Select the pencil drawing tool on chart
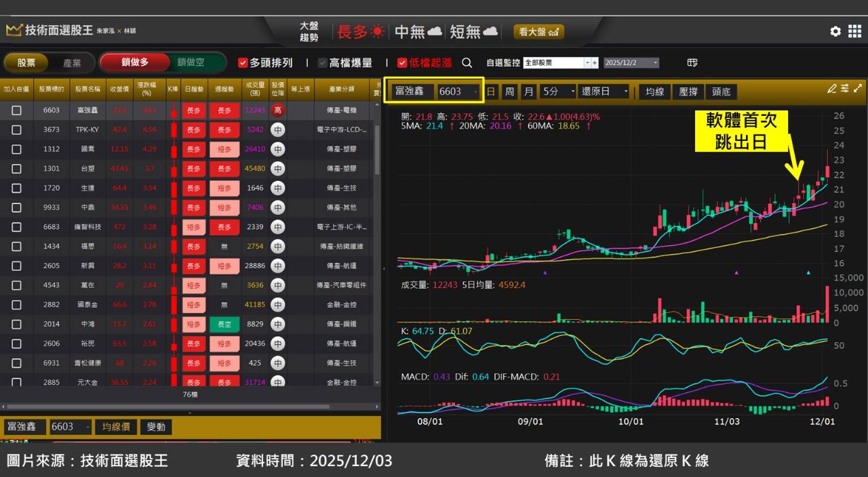The height and width of the screenshot is (477, 868). (832, 89)
